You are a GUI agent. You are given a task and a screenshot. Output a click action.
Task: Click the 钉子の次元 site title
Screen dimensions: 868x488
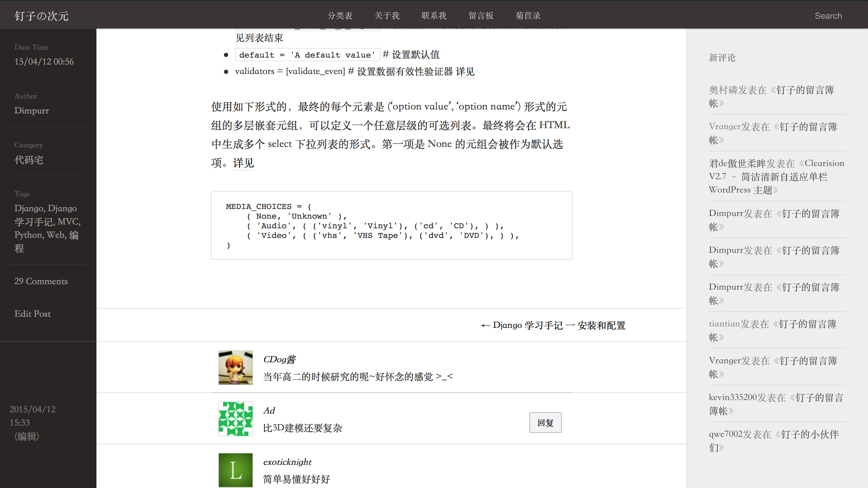(41, 16)
